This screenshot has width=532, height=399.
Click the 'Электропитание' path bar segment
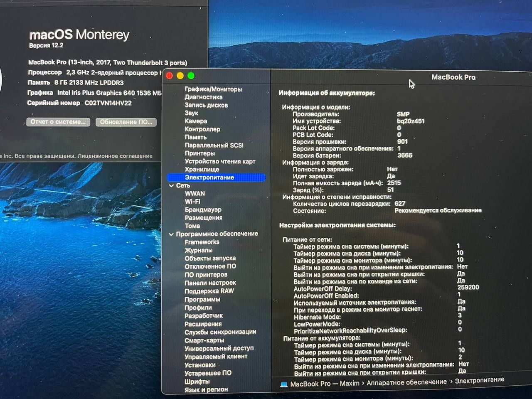pyautogui.click(x=479, y=380)
